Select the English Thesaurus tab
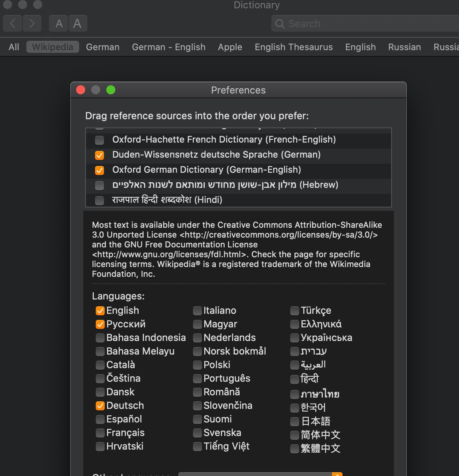The image size is (459, 476). tap(294, 47)
